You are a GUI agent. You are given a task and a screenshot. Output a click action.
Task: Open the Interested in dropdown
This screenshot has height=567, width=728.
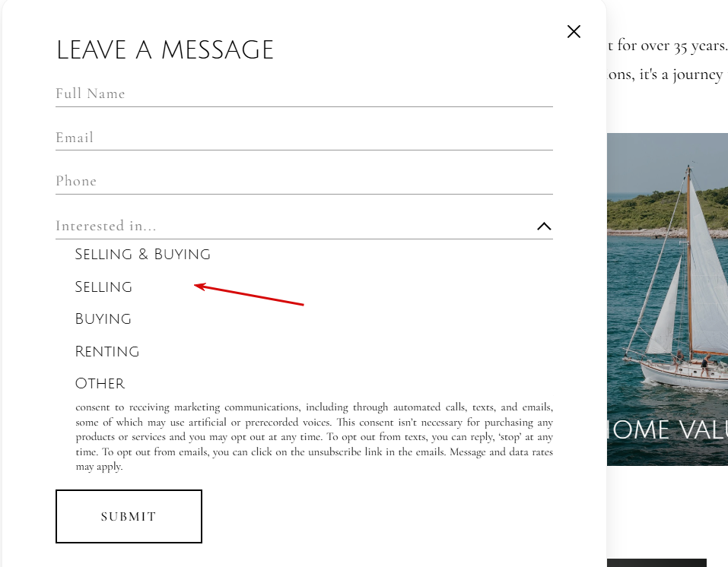304,226
